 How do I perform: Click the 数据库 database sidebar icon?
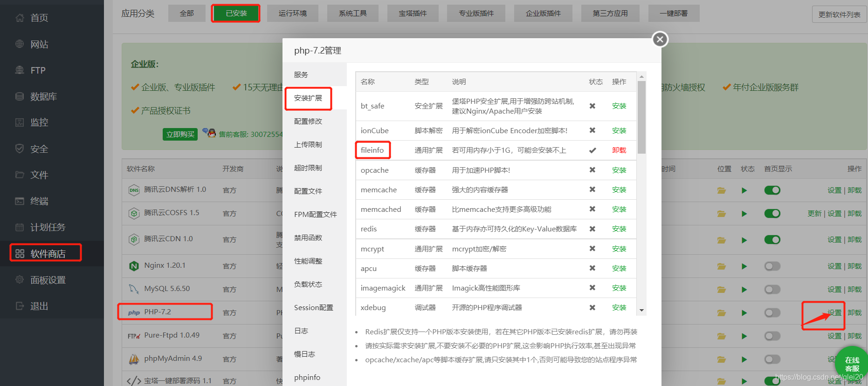(20, 96)
